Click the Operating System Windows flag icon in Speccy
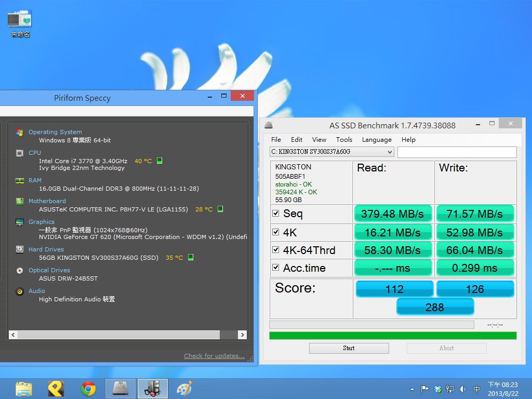Viewport: 532px width, 399px height. (20, 132)
